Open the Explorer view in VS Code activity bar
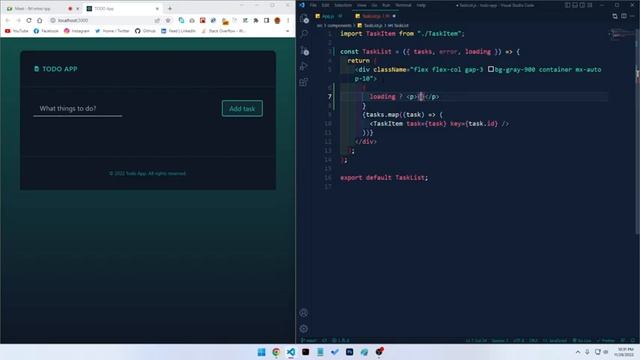 point(304,18)
